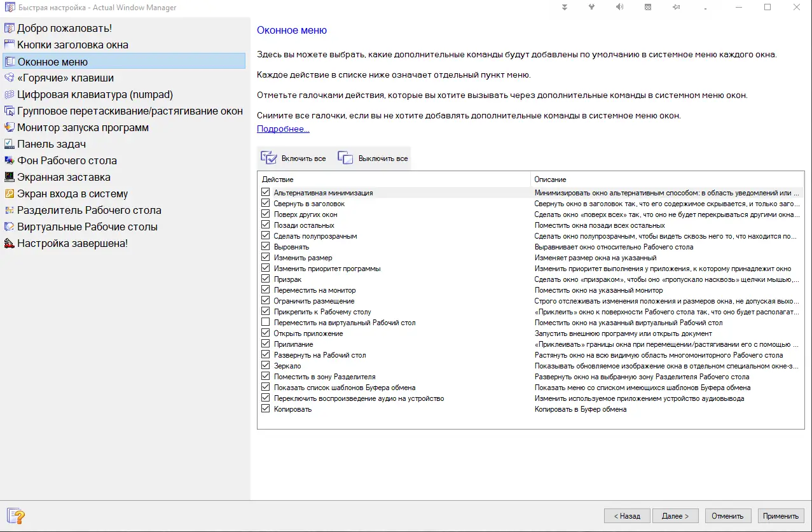Click the speaker audio title bar icon
Screen dimensions: 812x532
pyautogui.click(x=619, y=8)
